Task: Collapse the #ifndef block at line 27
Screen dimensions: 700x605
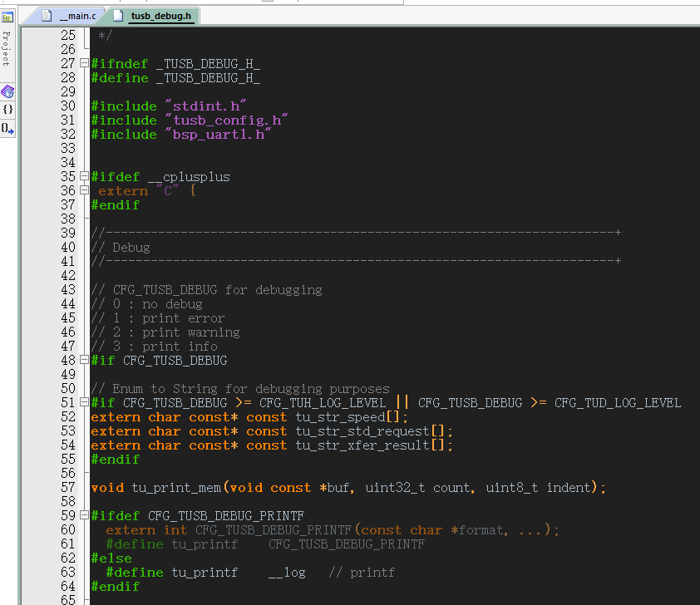Action: click(84, 63)
